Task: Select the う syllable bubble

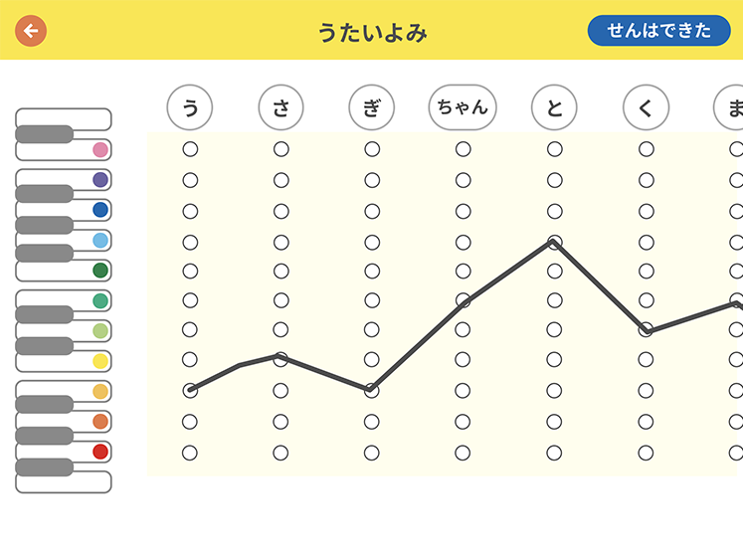Action: [190, 107]
